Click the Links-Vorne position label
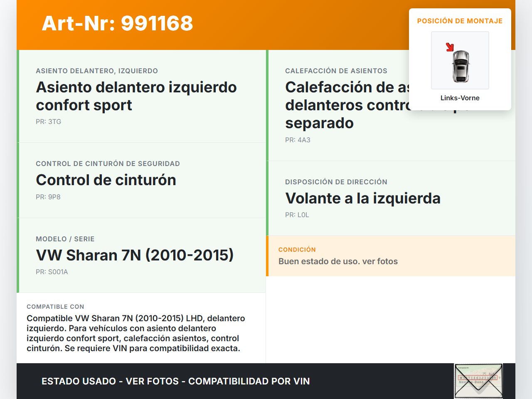Viewport: 532px width, 399px height. pos(460,98)
